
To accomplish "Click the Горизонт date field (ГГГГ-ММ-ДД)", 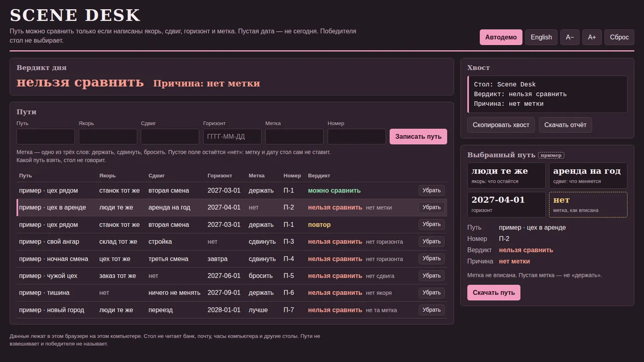I will tap(232, 136).
